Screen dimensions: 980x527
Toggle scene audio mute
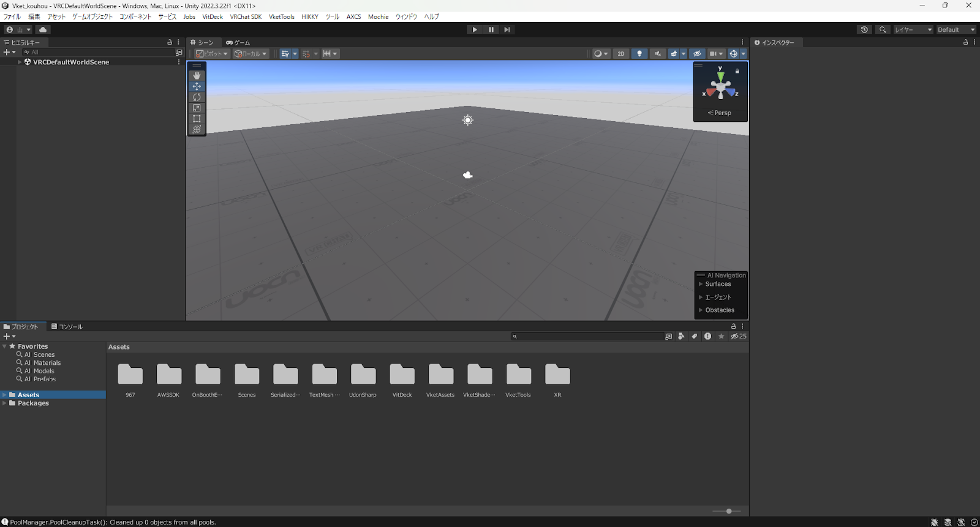point(658,54)
